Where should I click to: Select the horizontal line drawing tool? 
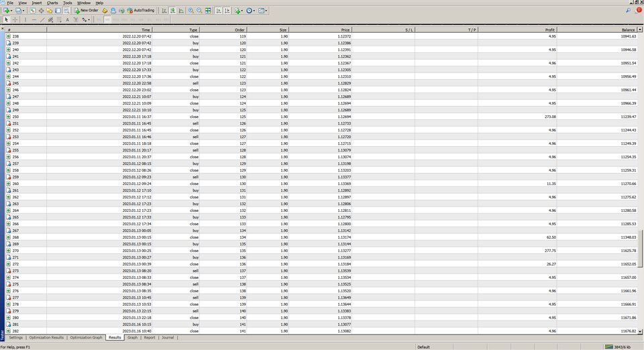(x=34, y=19)
